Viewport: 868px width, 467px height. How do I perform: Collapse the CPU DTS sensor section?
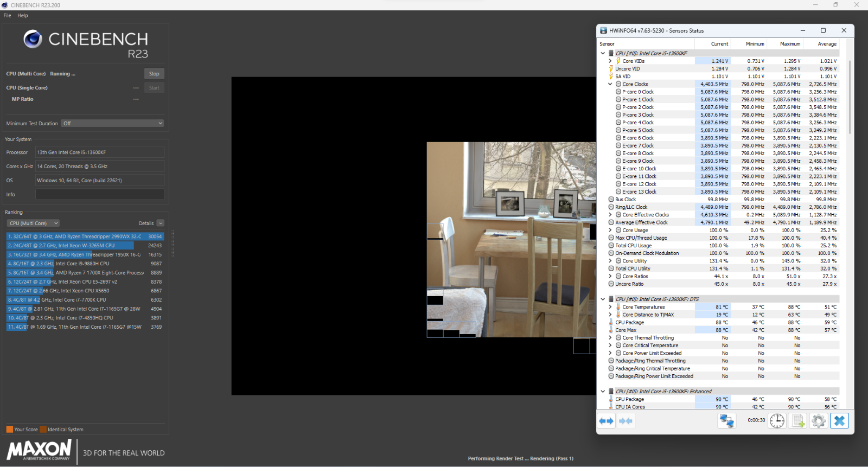pos(603,299)
